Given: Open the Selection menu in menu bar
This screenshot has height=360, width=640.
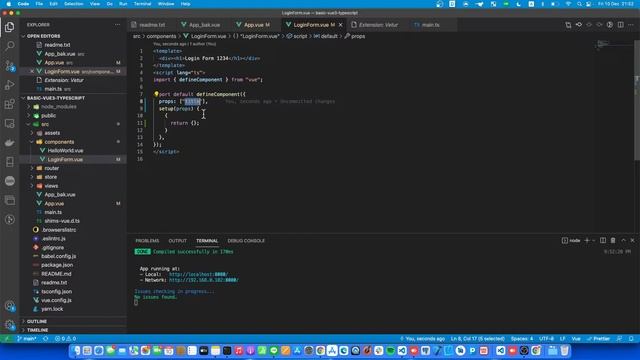Looking at the screenshot, I should (x=73, y=4).
